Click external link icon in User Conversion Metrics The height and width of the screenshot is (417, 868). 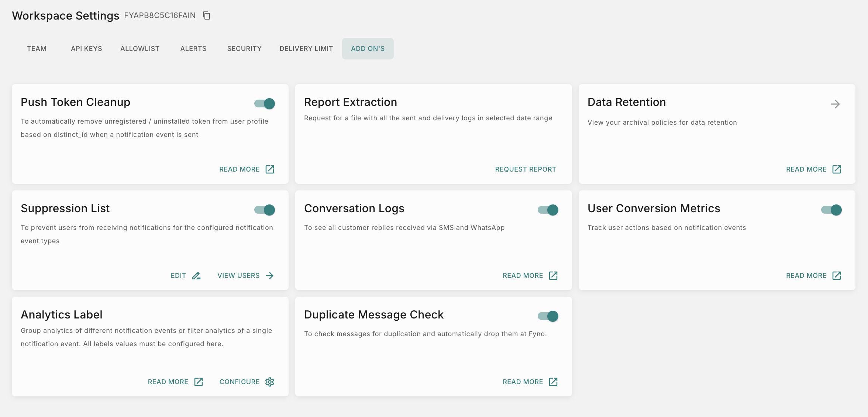(836, 276)
